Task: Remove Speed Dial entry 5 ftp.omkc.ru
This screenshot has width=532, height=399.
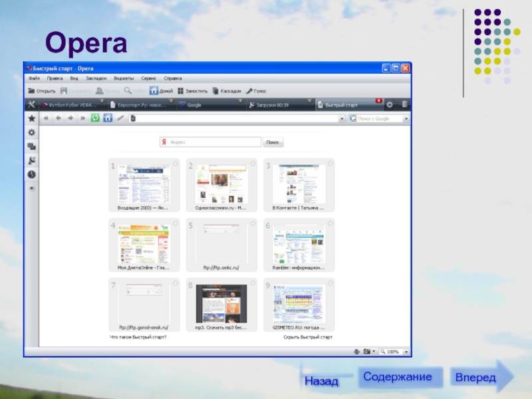Action: tap(253, 223)
